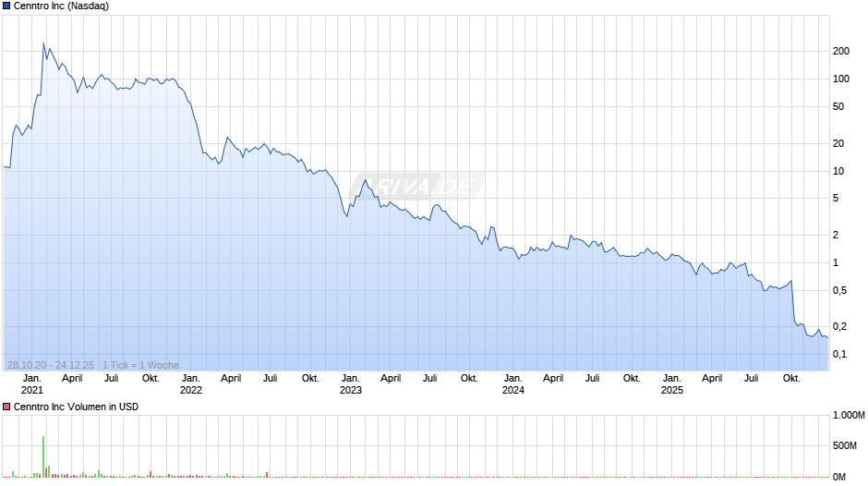Viewport: 868px width, 486px height.
Task: Click the 'Jan. 2024' time axis label
Action: pyautogui.click(x=513, y=384)
